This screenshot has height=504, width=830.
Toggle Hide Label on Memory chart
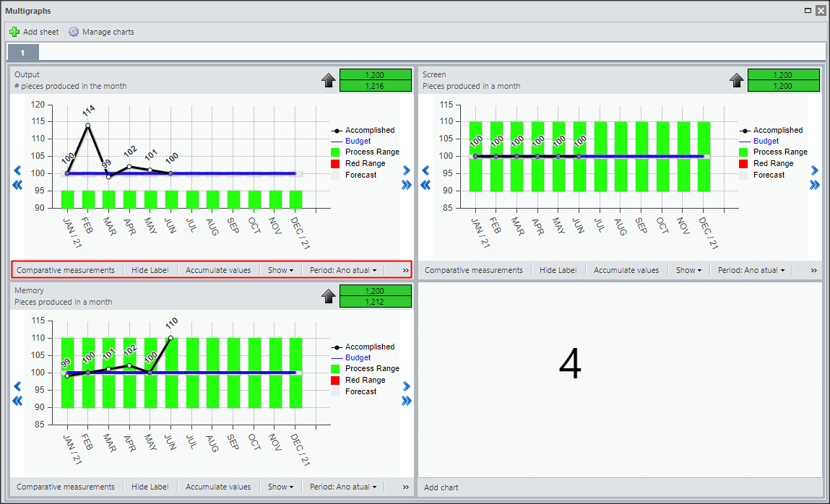pyautogui.click(x=150, y=487)
